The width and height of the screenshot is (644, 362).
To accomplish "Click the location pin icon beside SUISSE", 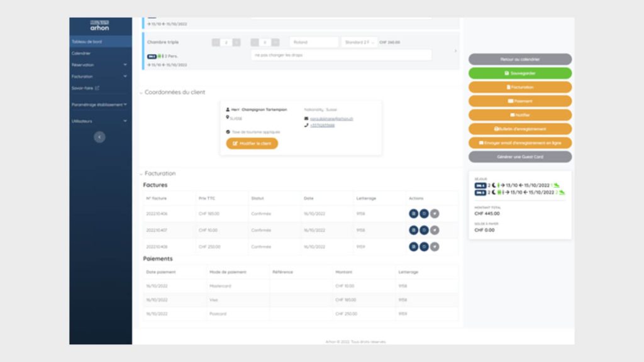I will 228,118.
